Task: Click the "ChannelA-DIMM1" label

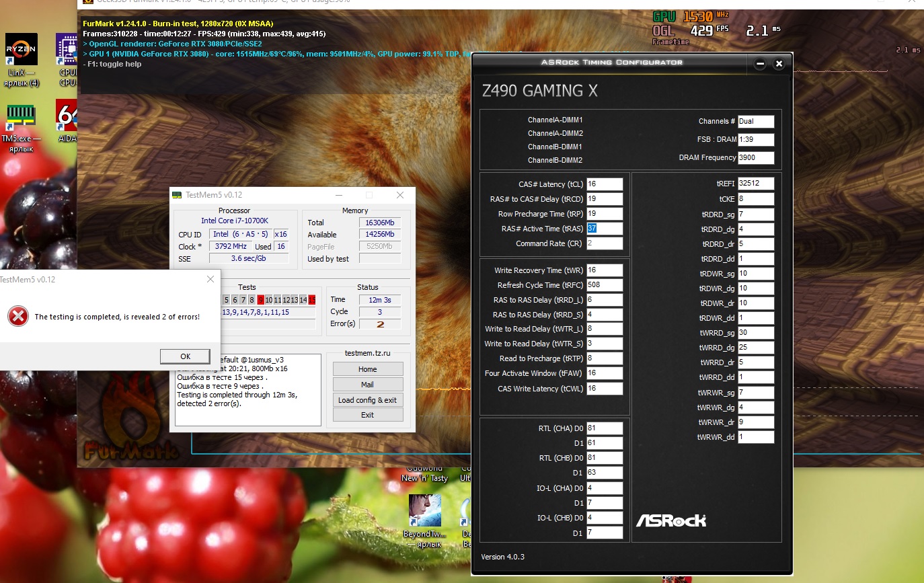Action: (555, 120)
